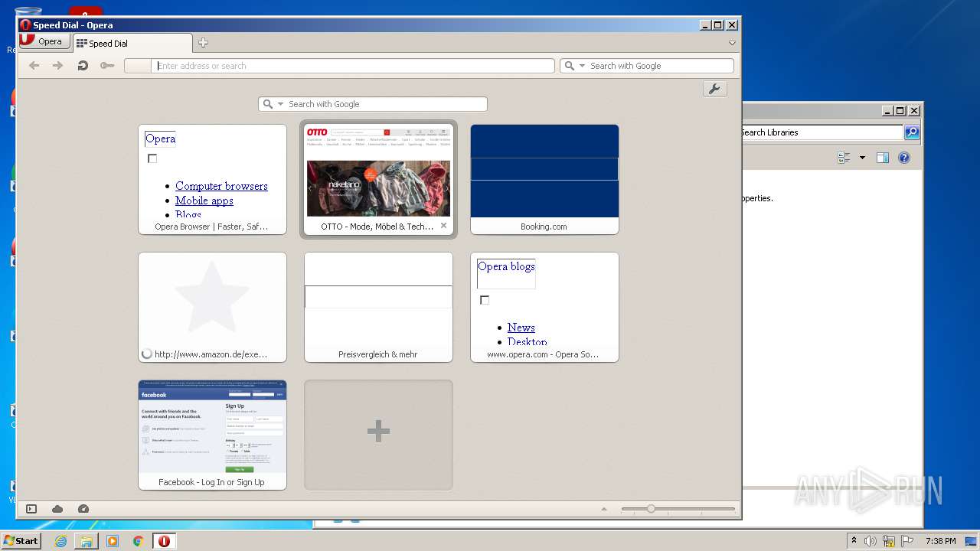Open the Preisvergleich & mehr tile
980x551 pixels.
click(378, 307)
